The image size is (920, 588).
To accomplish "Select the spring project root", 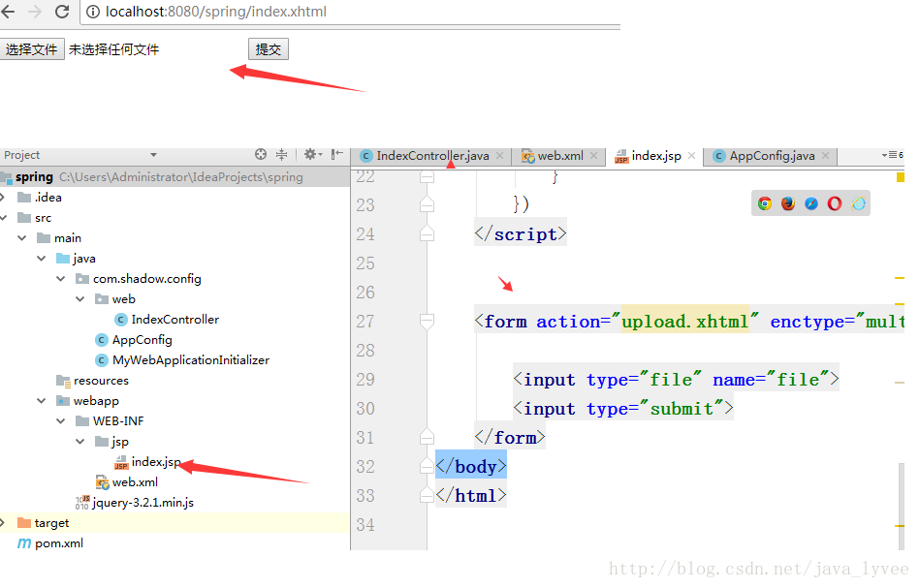I will [174, 177].
